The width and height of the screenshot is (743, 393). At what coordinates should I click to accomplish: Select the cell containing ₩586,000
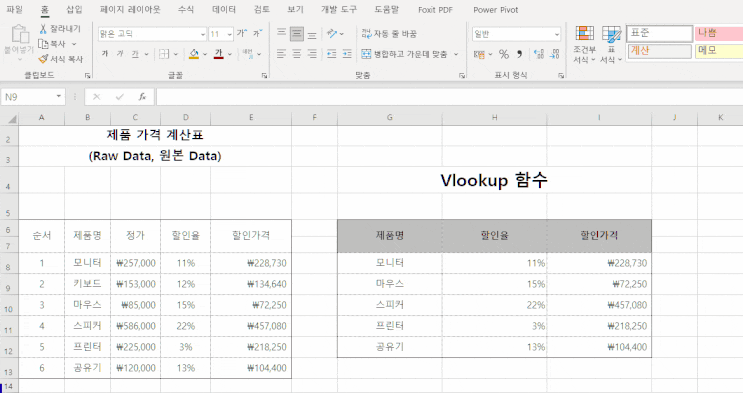(x=136, y=326)
